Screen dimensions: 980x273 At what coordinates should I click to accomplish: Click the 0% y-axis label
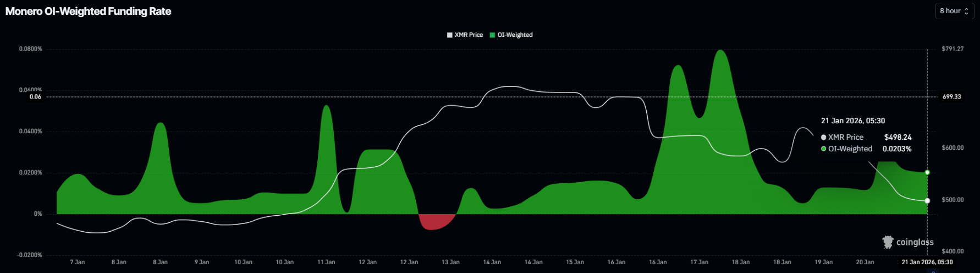pyautogui.click(x=38, y=214)
